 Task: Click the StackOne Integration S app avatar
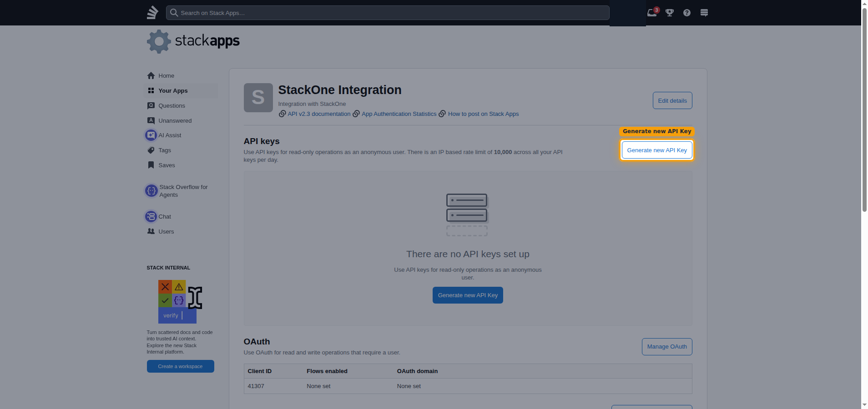[x=258, y=98]
